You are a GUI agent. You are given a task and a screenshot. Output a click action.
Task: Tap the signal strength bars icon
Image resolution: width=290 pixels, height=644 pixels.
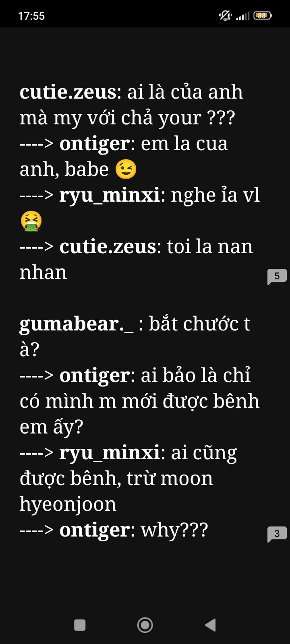pos(242,16)
